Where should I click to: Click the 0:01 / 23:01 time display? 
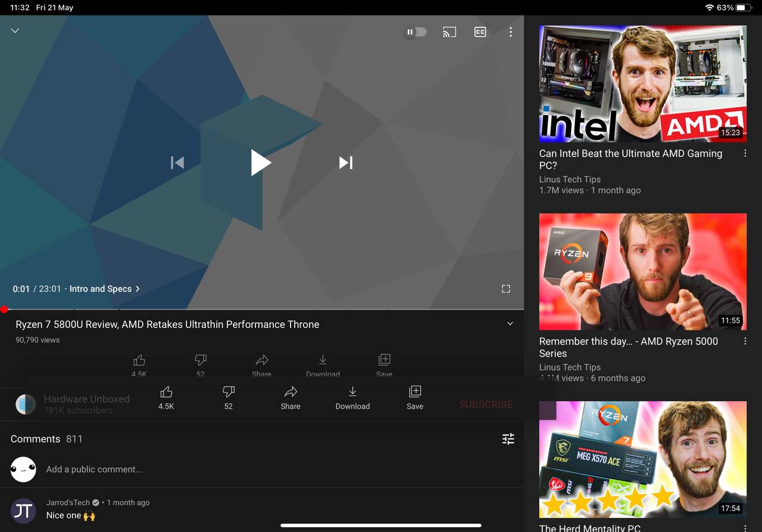pyautogui.click(x=37, y=289)
